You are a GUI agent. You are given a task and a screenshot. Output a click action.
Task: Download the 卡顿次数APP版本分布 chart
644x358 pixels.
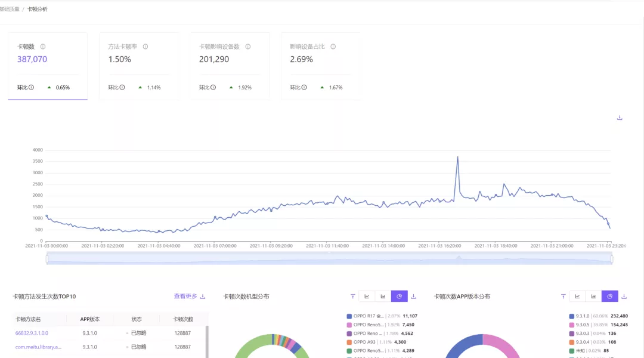point(624,297)
